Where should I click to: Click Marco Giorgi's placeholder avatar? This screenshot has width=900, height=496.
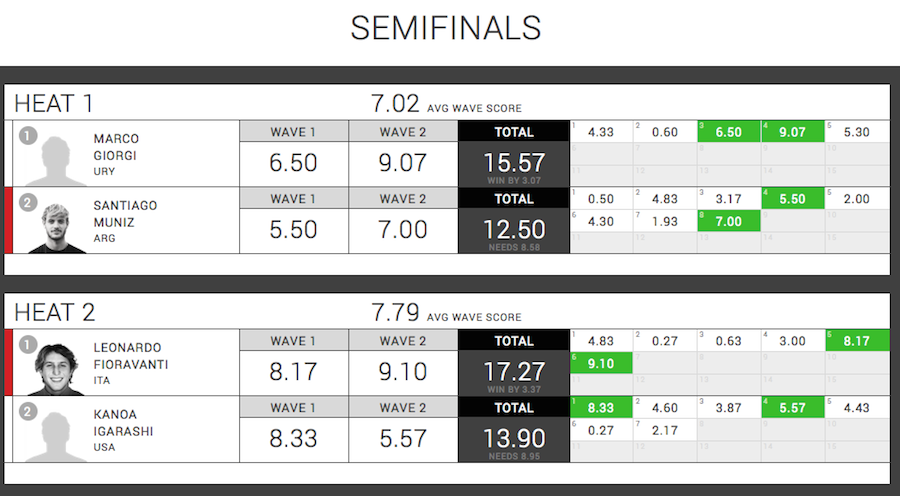[56, 161]
